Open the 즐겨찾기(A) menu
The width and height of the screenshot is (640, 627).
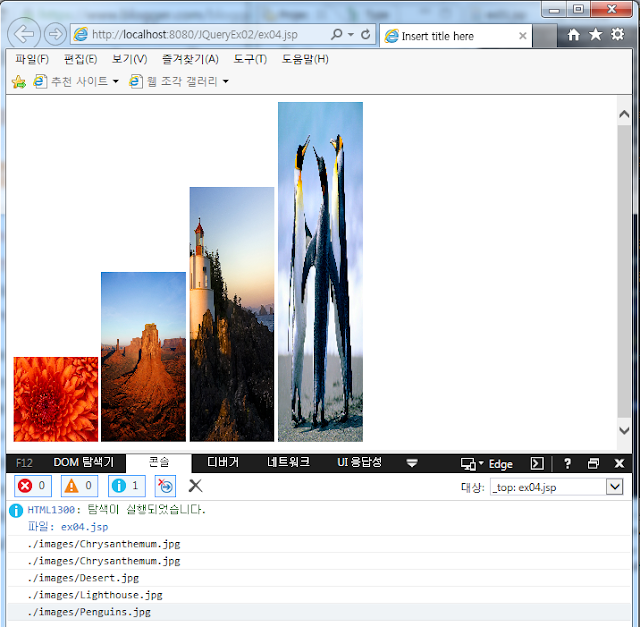190,59
